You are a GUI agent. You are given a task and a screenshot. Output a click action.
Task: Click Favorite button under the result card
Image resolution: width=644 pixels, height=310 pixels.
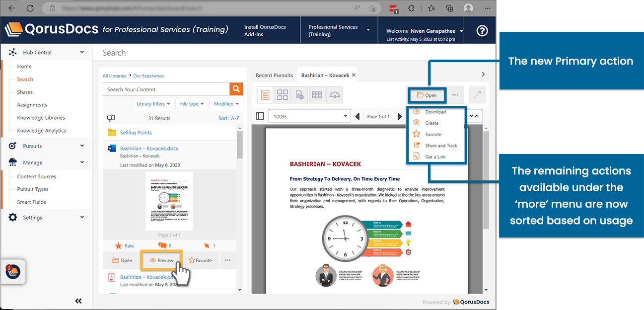click(x=200, y=260)
